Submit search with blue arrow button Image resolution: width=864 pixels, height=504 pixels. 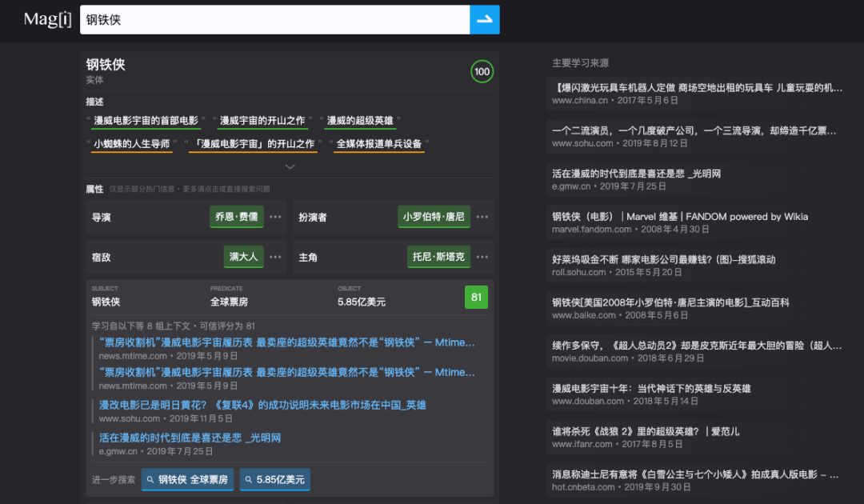click(x=484, y=20)
